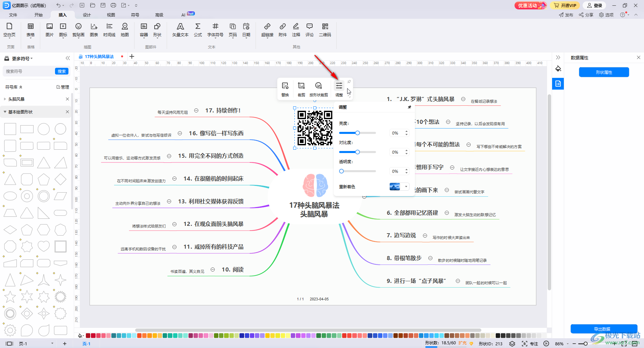Click Crop (裁剪) in the image toolbar

(302, 90)
